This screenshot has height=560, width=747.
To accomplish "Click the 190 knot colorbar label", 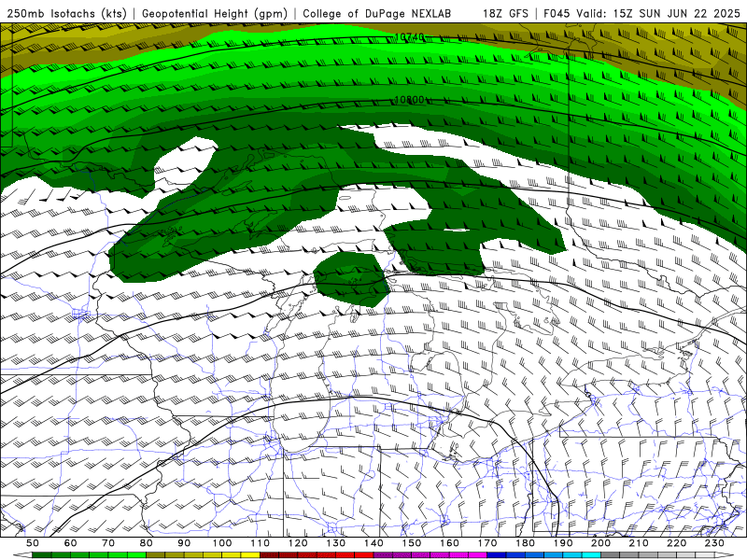I will (x=563, y=543).
